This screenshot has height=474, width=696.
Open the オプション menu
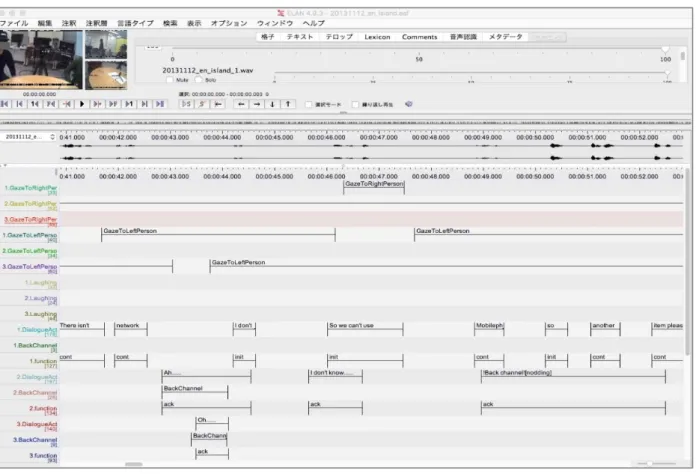[229, 23]
